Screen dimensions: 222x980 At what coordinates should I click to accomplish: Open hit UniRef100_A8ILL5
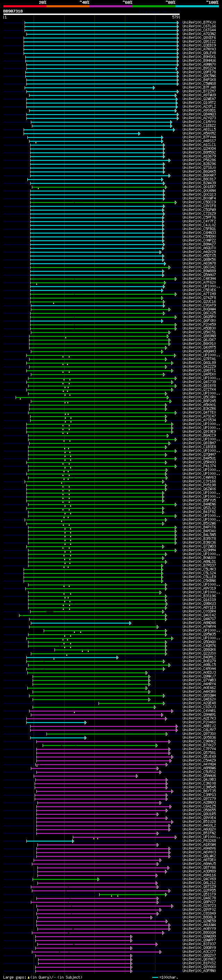pyautogui.click(x=199, y=129)
